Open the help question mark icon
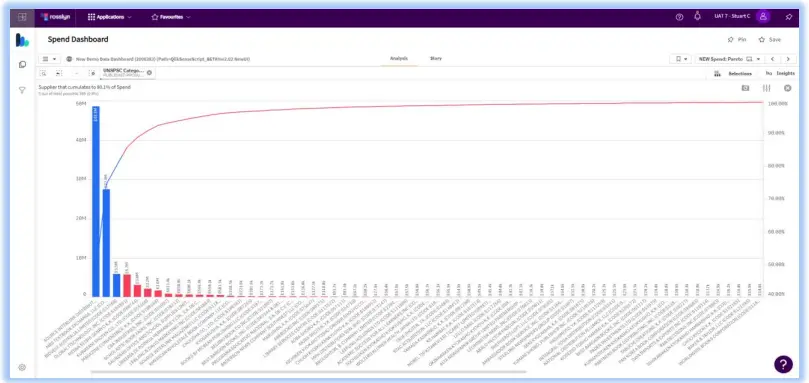 pos(679,17)
